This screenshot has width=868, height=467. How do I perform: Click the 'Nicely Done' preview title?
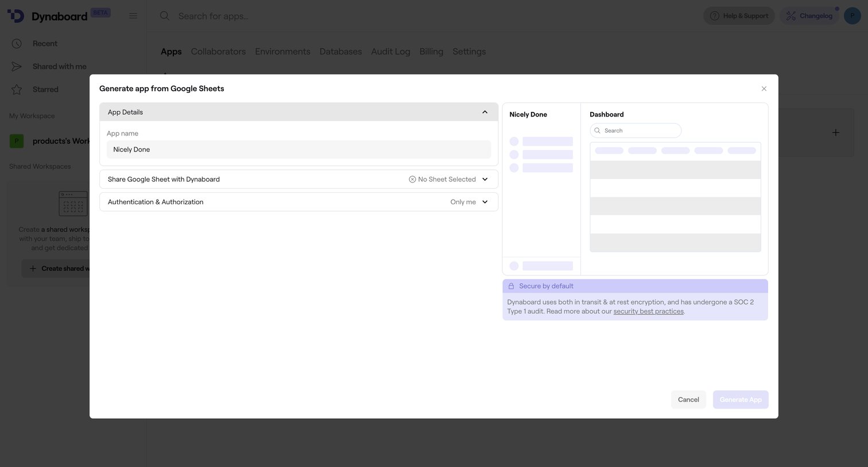click(x=528, y=115)
